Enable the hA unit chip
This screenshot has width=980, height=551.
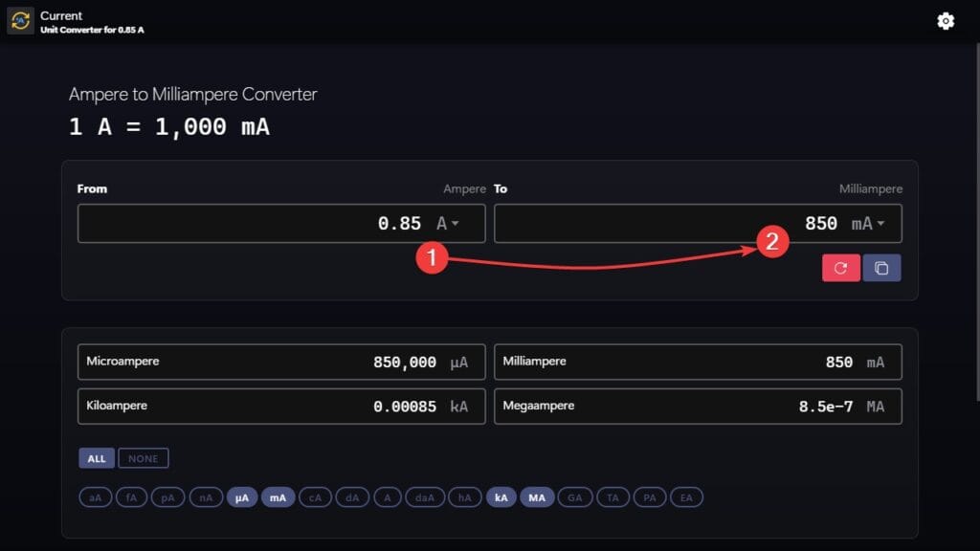(x=464, y=497)
